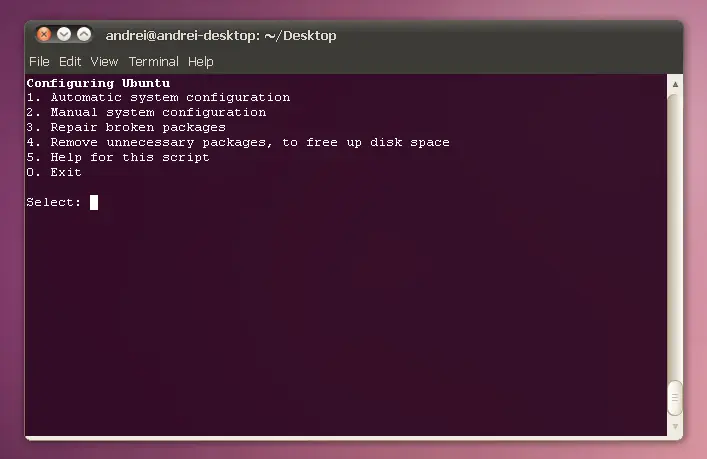The width and height of the screenshot is (707, 459).
Task: Click the 'Configuring Ubuntu' heading
Action: (x=98, y=83)
